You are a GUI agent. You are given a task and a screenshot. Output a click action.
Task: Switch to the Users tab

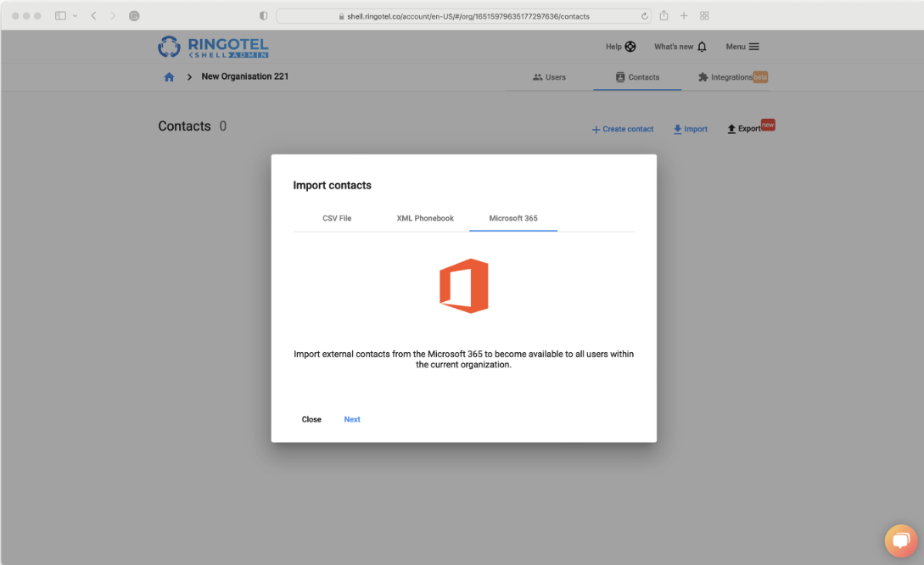point(549,77)
